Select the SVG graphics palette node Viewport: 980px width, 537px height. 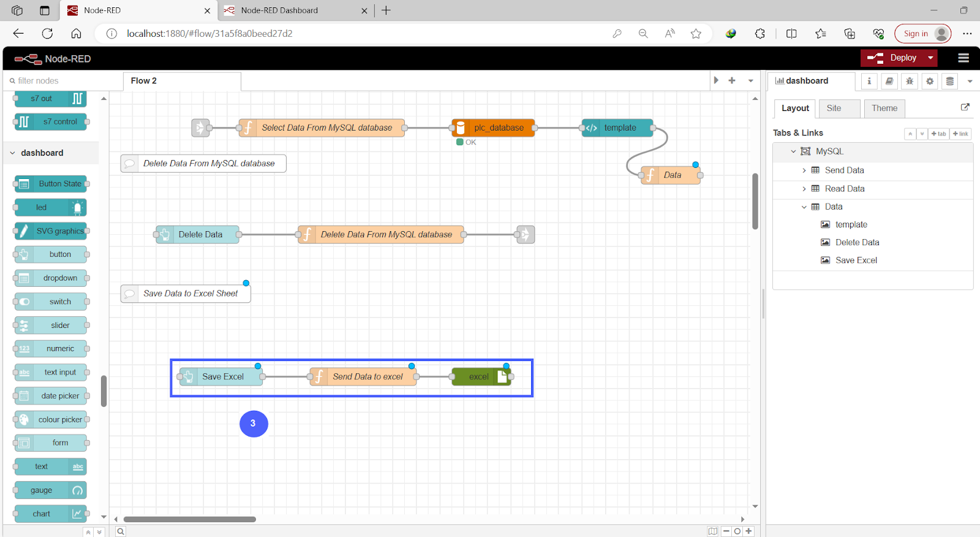coord(50,230)
